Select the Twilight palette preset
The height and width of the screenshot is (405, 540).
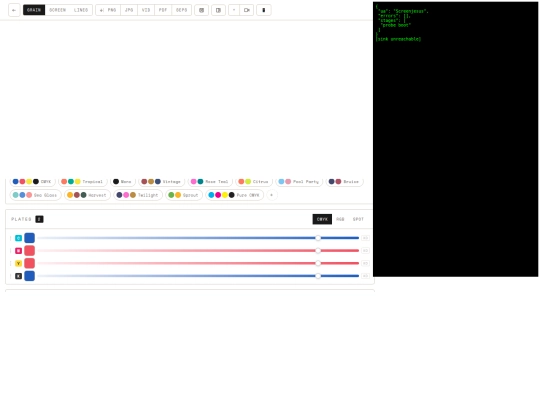click(x=138, y=195)
